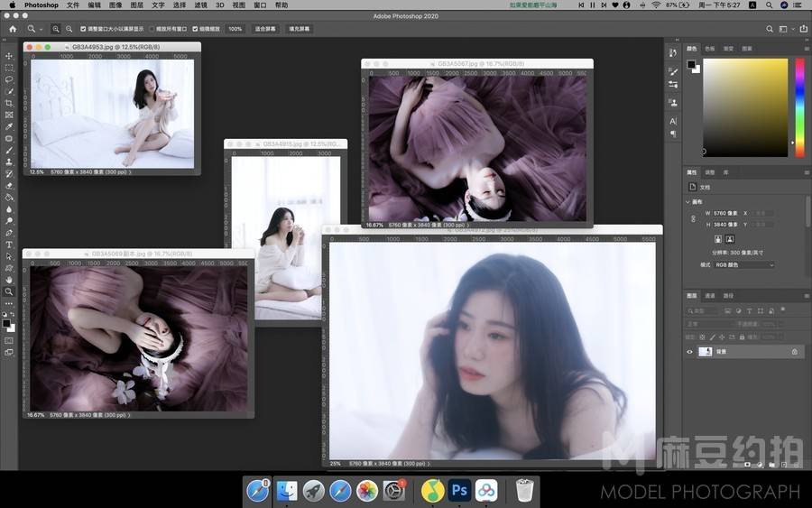Select the Dodge tool
This screenshot has width=812, height=508.
[9, 221]
